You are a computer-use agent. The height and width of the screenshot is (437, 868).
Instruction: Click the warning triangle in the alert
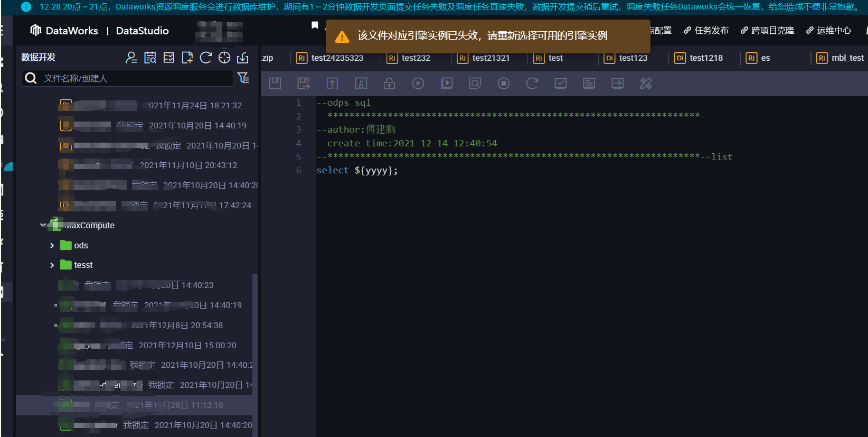342,36
